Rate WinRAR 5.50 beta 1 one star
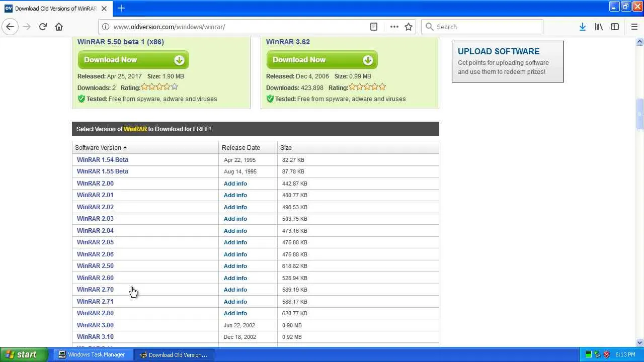 tap(144, 87)
